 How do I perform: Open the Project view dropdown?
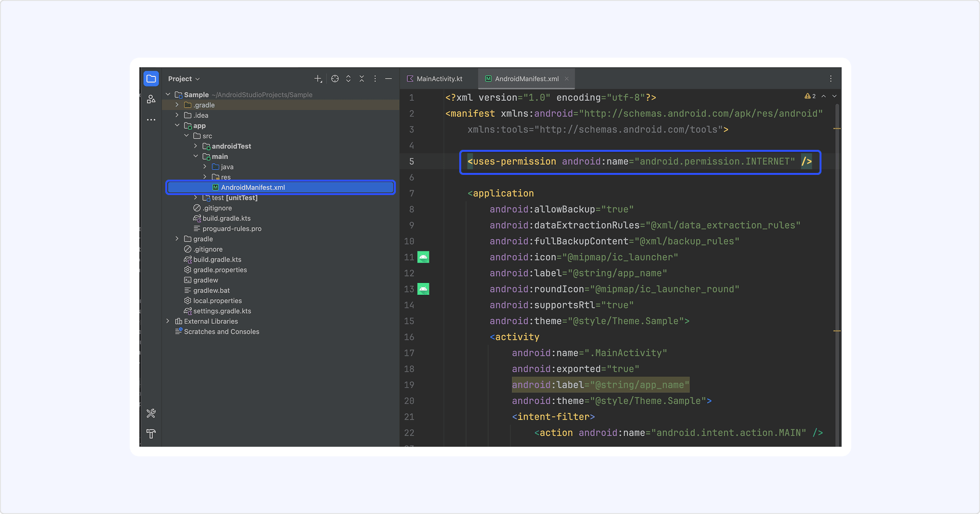click(x=184, y=79)
